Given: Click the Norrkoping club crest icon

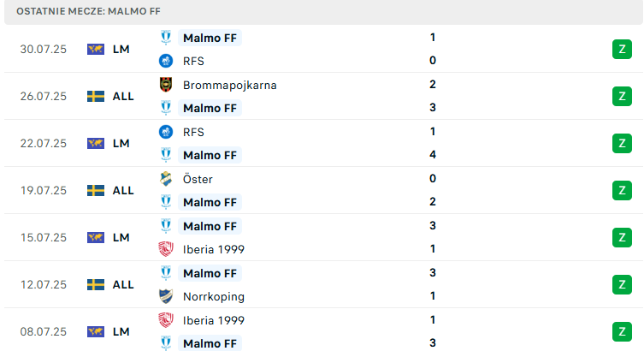Looking at the screenshot, I should [166, 296].
